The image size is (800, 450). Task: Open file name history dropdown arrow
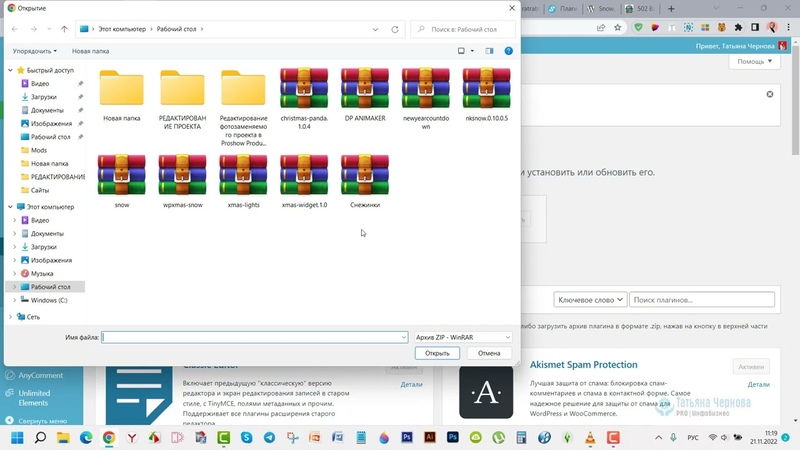point(404,337)
